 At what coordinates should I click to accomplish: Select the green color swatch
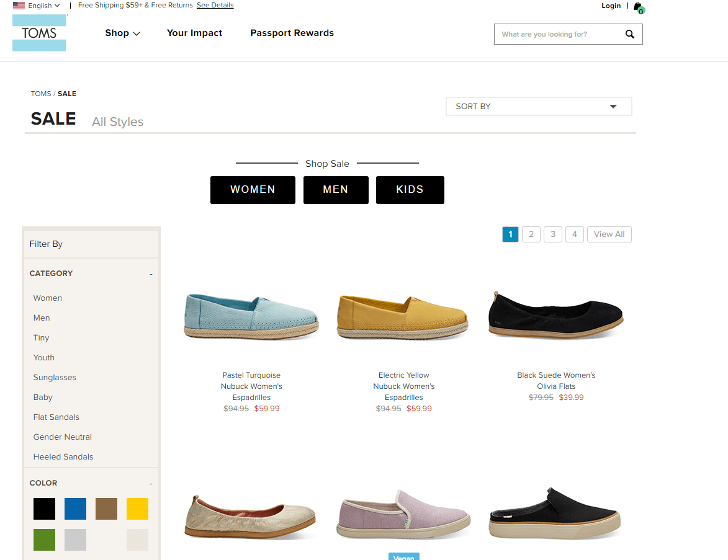tap(44, 540)
